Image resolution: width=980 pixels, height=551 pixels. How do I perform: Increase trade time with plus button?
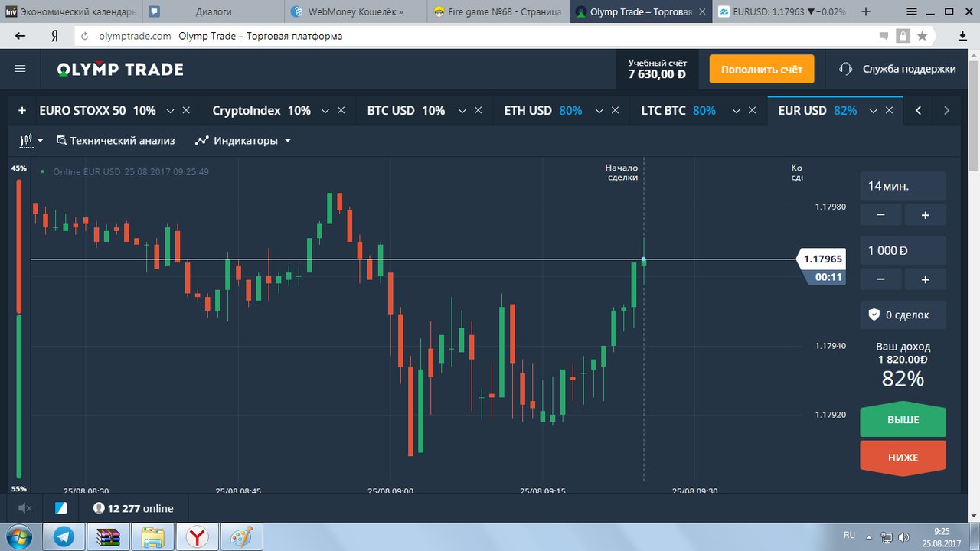pos(925,215)
